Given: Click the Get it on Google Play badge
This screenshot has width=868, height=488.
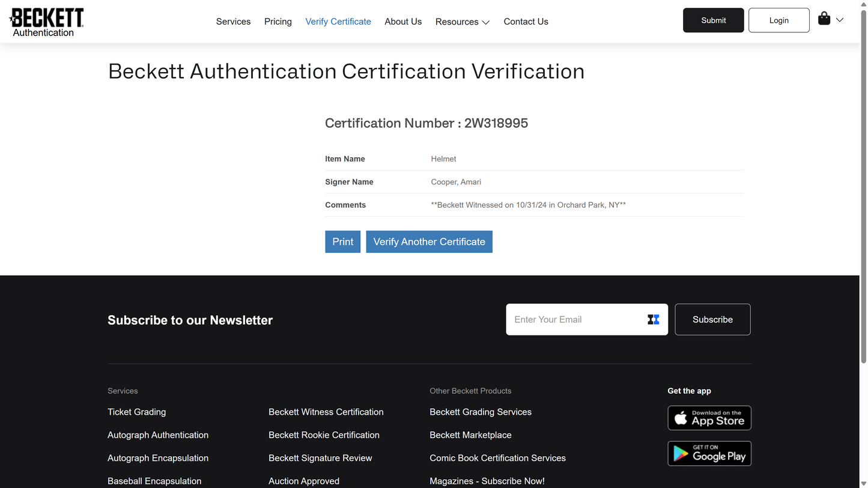Looking at the screenshot, I should pos(709,454).
